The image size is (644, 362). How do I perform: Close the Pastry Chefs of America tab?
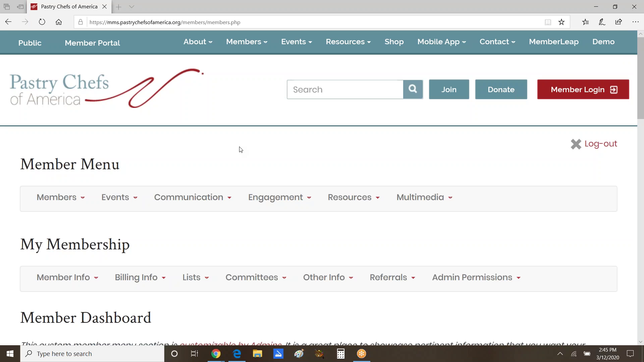pyautogui.click(x=104, y=7)
